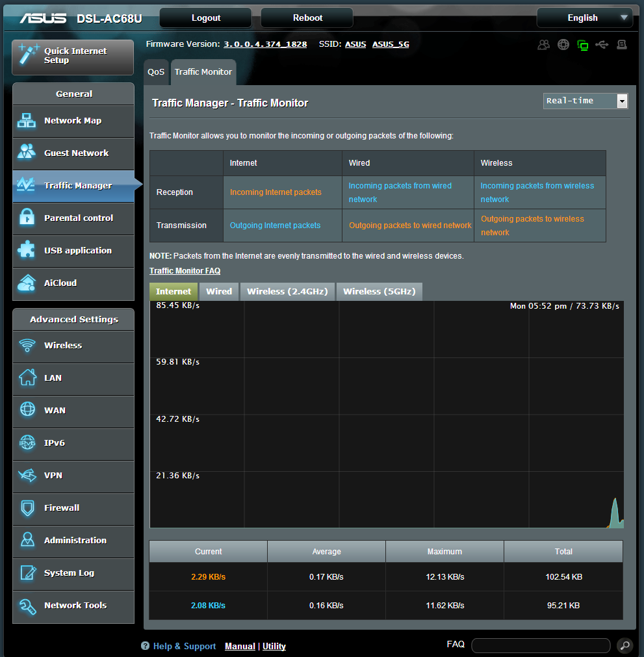Click the total 102.54 KB value
This screenshot has width=644, height=657.
pyautogui.click(x=563, y=577)
